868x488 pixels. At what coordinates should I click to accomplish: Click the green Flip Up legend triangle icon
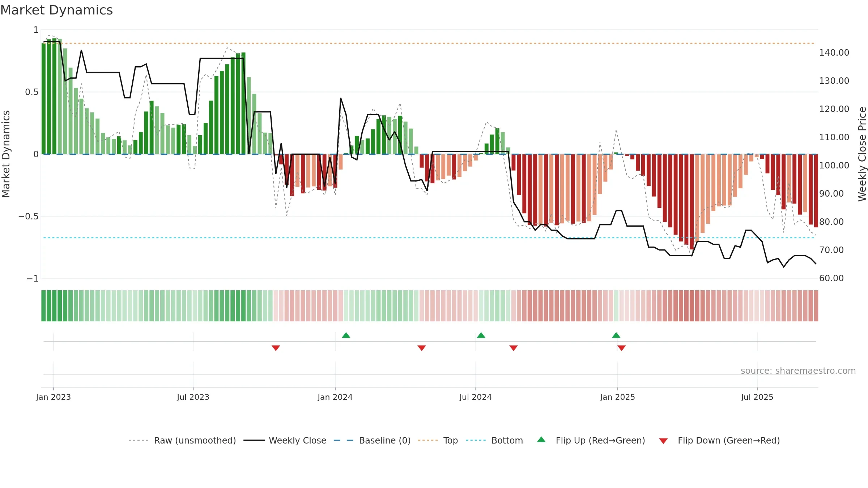[x=541, y=440]
